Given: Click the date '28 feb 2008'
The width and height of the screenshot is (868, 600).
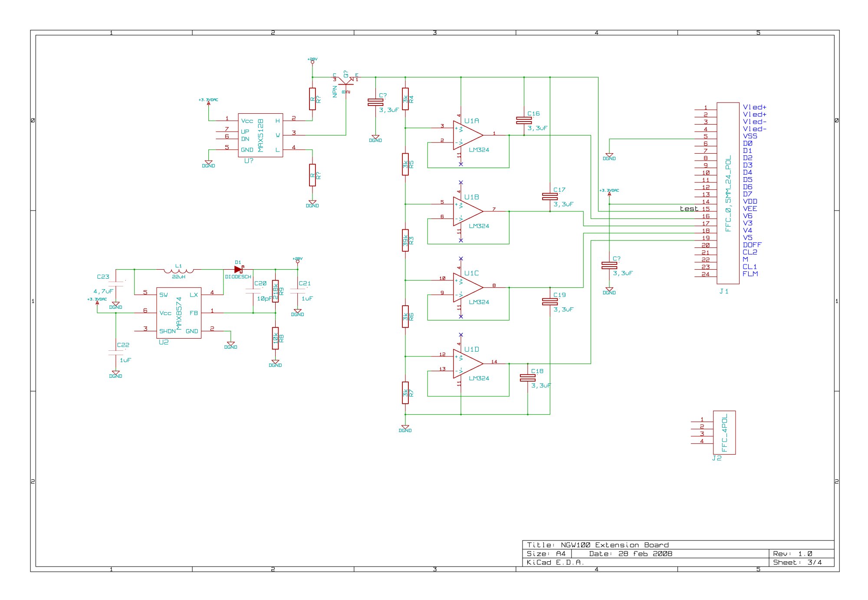Looking at the screenshot, I should pos(645,554).
